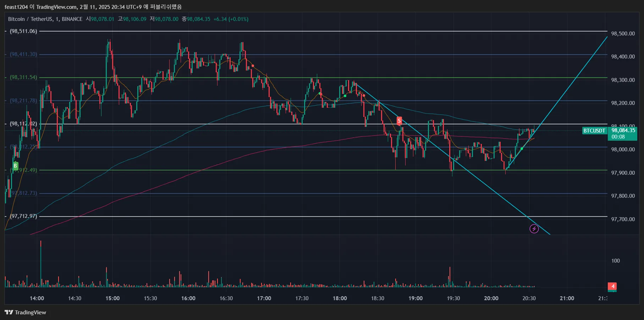Click the 18:00 time axis label
This screenshot has width=644, height=320.
pos(340,298)
